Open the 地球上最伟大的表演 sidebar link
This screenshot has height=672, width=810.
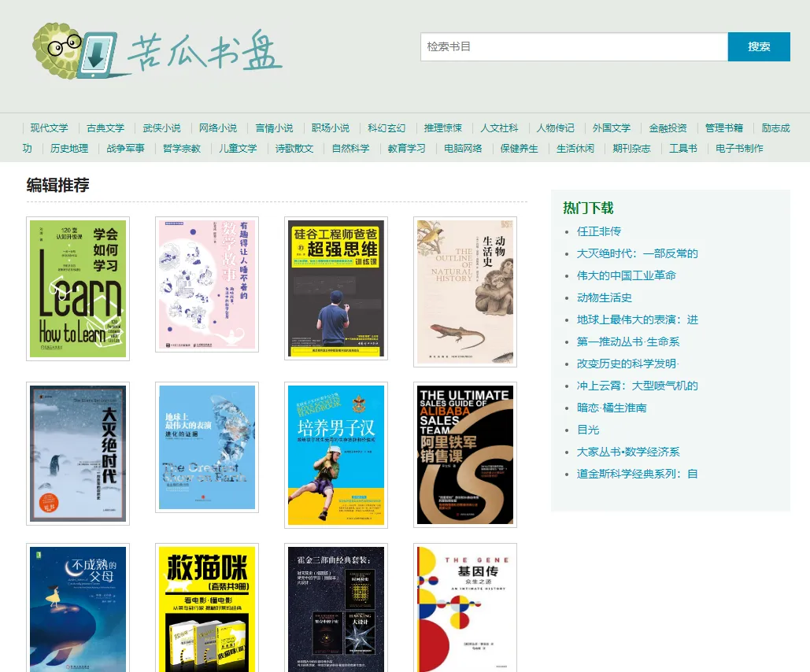(638, 319)
